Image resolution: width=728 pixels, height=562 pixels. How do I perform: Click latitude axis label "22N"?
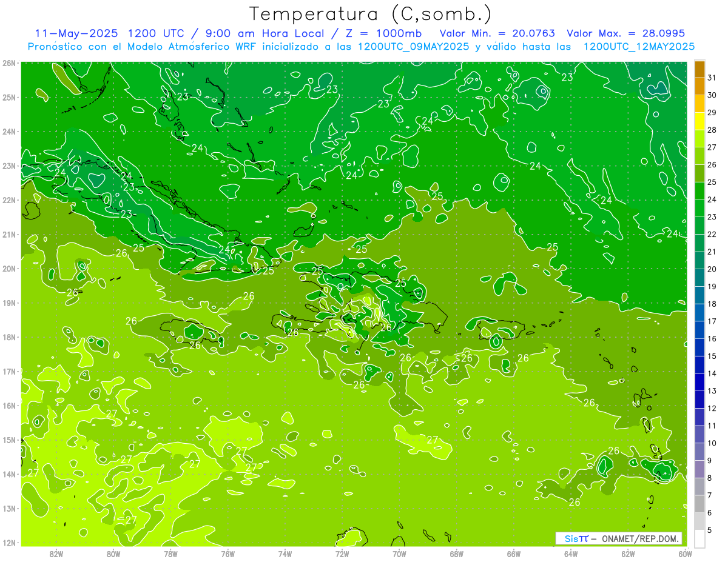pyautogui.click(x=9, y=200)
